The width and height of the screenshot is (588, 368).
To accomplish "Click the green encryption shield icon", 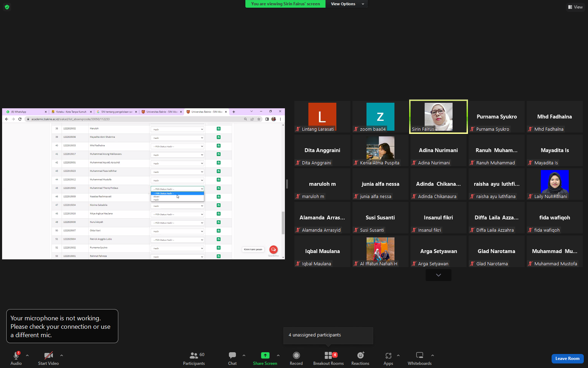I will click(x=7, y=7).
